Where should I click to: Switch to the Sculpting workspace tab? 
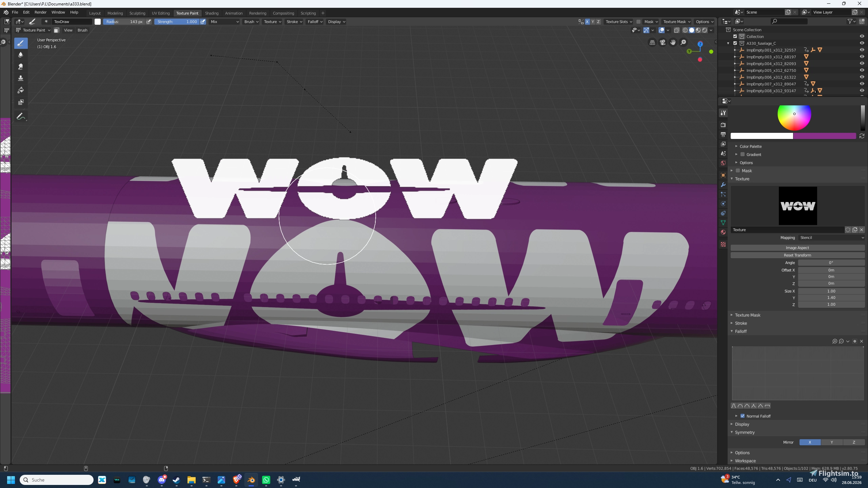pyautogui.click(x=137, y=13)
